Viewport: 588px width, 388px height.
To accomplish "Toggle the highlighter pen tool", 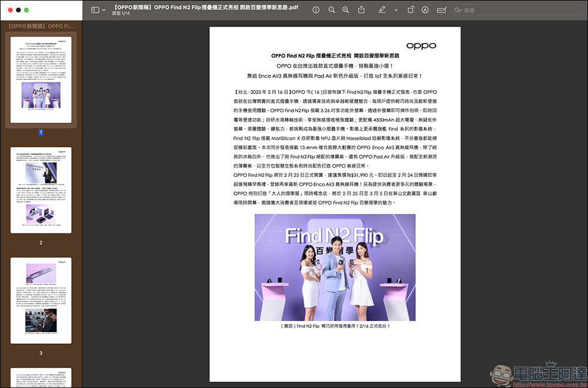I will tap(382, 10).
